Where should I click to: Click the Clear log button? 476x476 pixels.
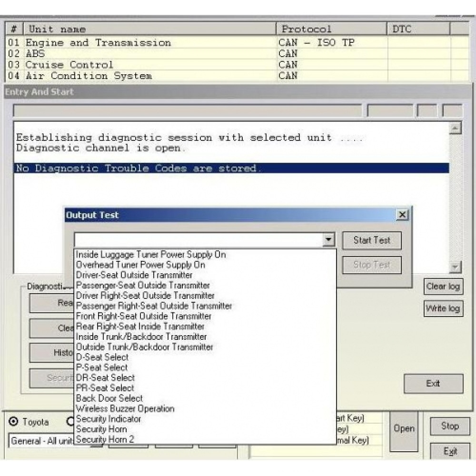tap(443, 287)
